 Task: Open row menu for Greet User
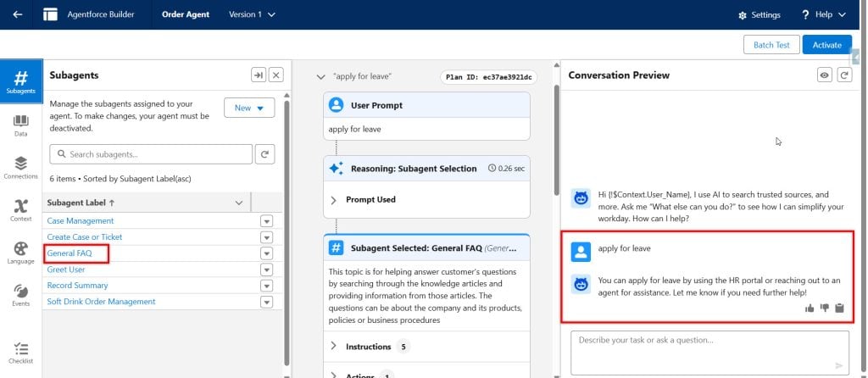(x=267, y=270)
